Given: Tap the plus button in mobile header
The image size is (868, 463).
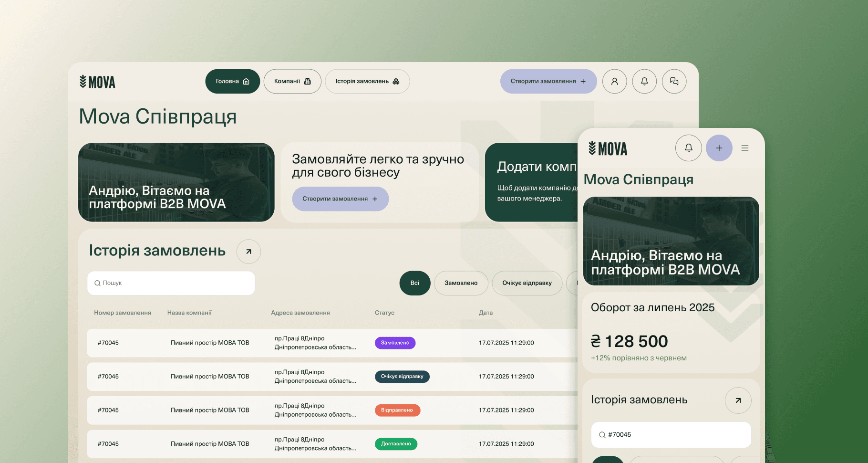Looking at the screenshot, I should pyautogui.click(x=719, y=148).
